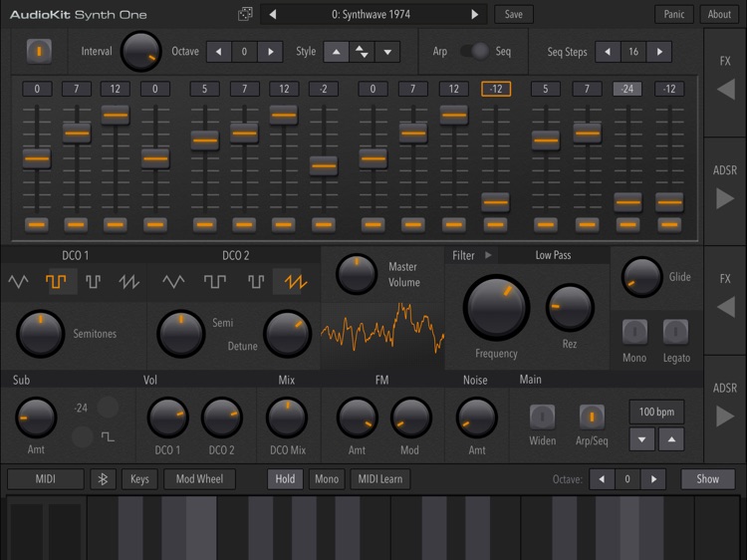Image resolution: width=747 pixels, height=560 pixels.
Task: Click the highlighted -12 step value box
Action: tap(496, 89)
